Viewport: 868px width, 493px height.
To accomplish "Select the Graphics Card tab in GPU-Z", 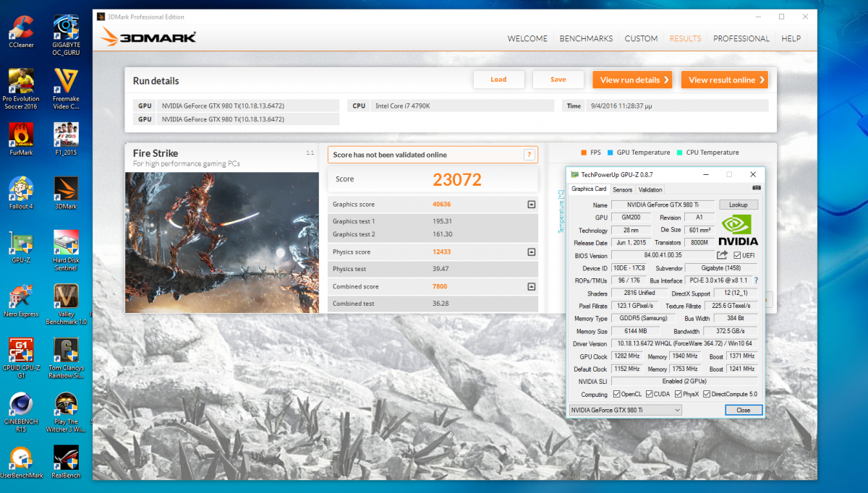I will point(589,189).
